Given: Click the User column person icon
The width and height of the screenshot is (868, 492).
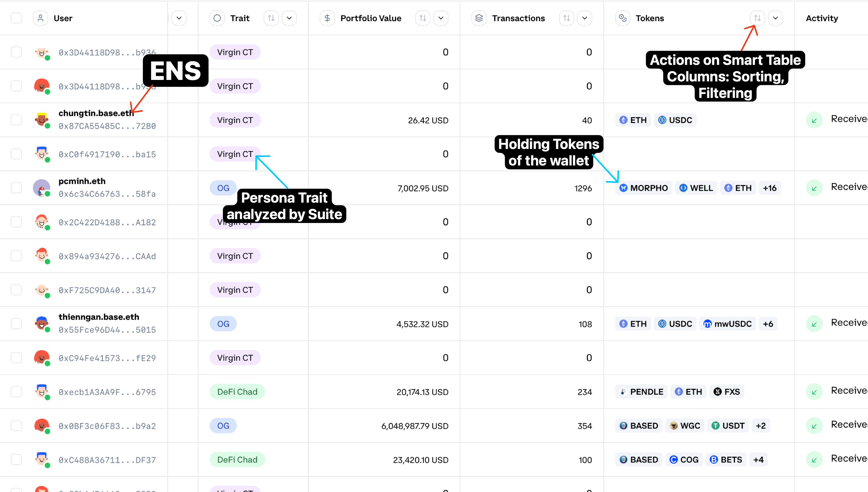Looking at the screenshot, I should (40, 18).
